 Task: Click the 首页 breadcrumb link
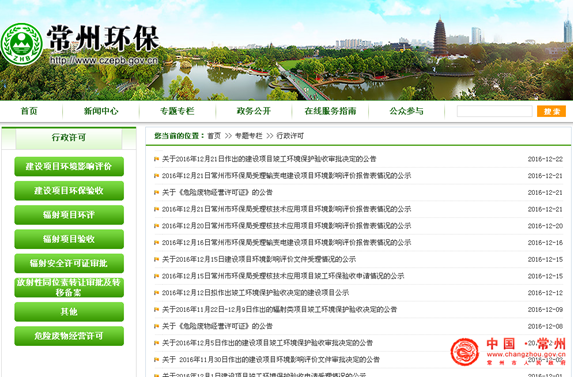(214, 136)
